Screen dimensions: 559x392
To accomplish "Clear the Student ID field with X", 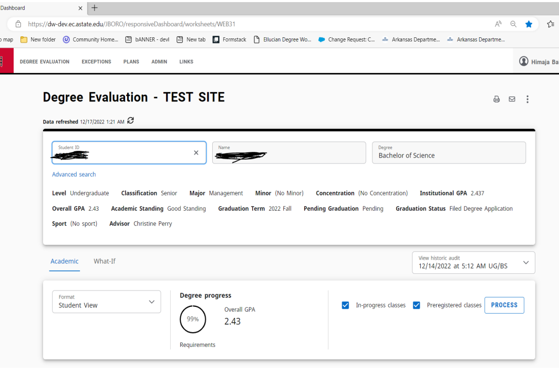I will 196,153.
